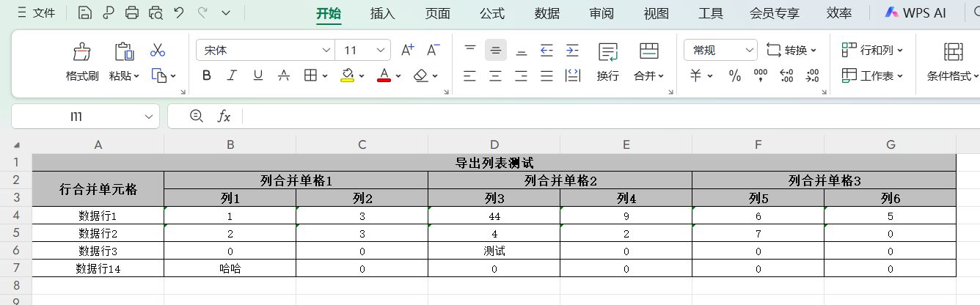Click the Save icon in quick access bar
Image resolution: width=980 pixels, height=305 pixels.
(x=85, y=12)
